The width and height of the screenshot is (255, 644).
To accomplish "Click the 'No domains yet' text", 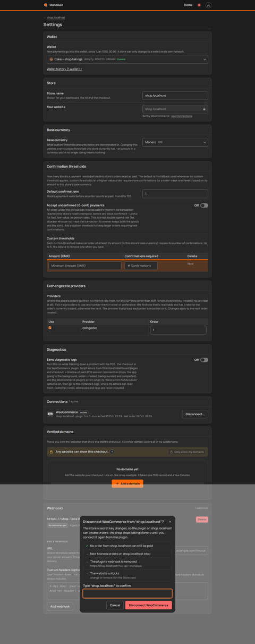I will tap(127, 469).
